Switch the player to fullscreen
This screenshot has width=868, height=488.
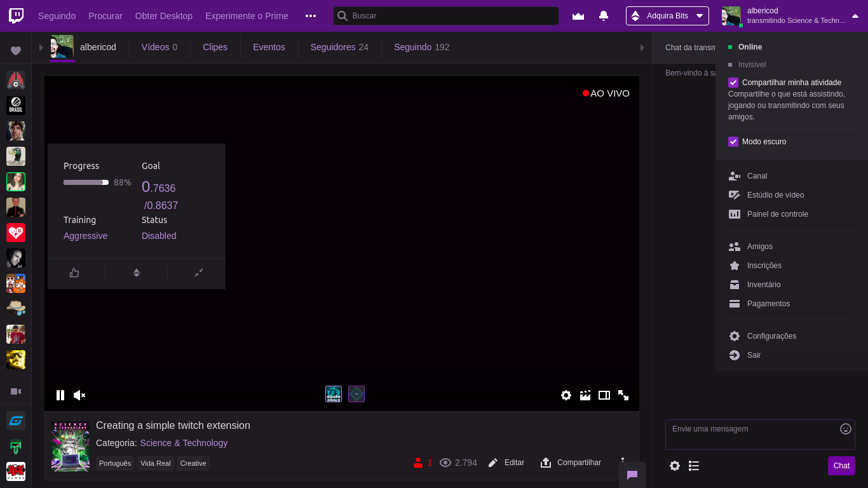(x=623, y=395)
